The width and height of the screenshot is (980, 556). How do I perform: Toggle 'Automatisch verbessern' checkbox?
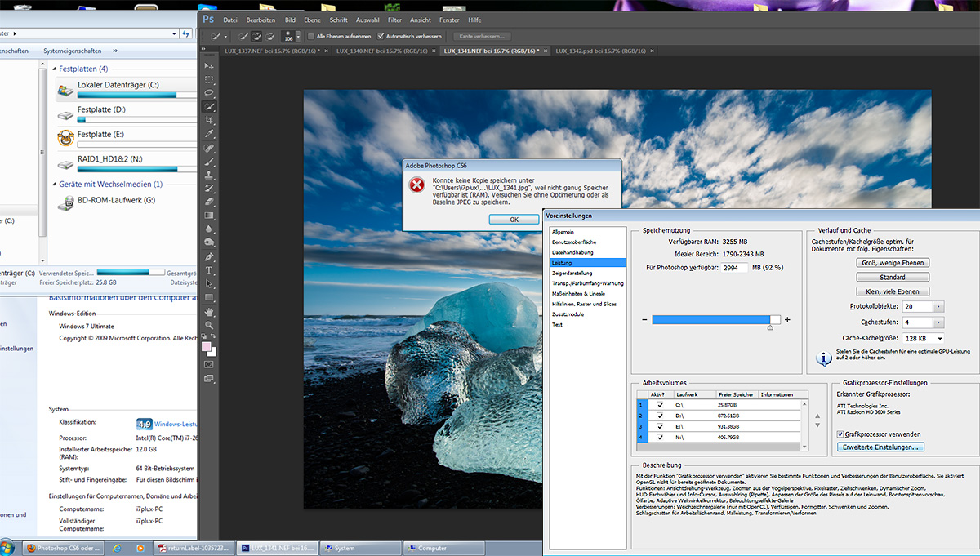click(381, 36)
